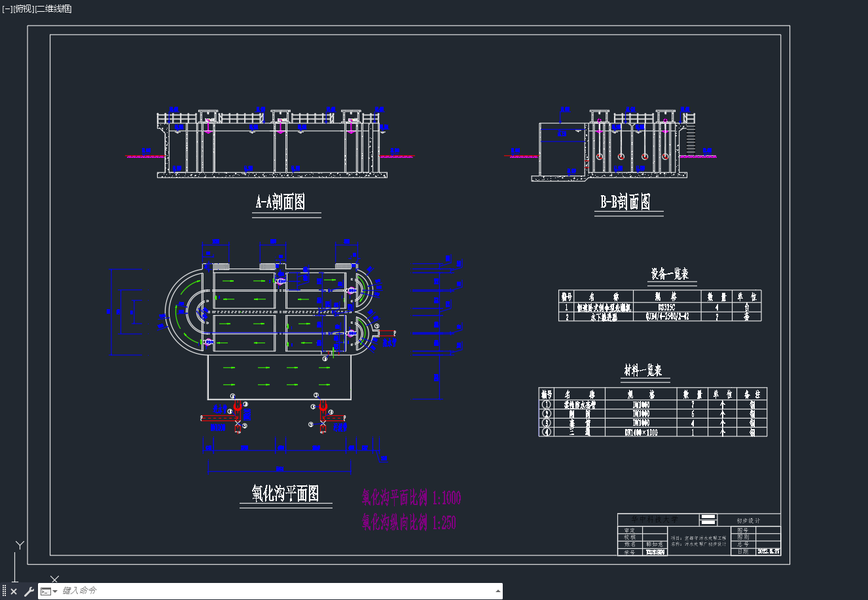Click the DS325C cell in 设备一览表

(666, 307)
